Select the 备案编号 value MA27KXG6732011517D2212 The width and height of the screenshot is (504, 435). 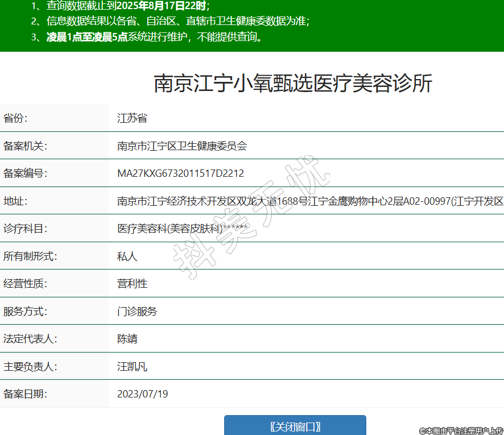pyautogui.click(x=180, y=173)
